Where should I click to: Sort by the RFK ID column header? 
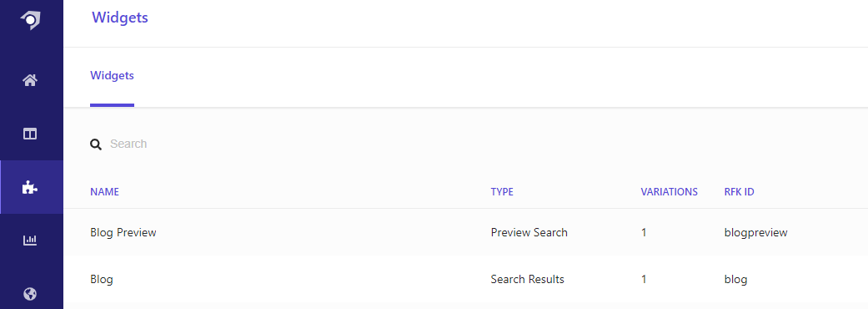pyautogui.click(x=739, y=192)
